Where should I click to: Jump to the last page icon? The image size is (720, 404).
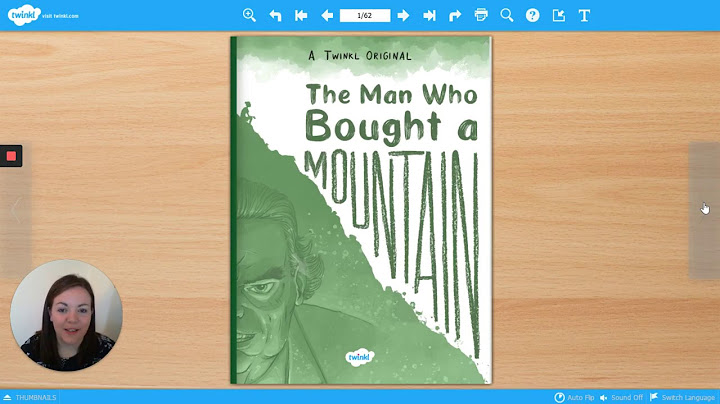[x=429, y=16]
